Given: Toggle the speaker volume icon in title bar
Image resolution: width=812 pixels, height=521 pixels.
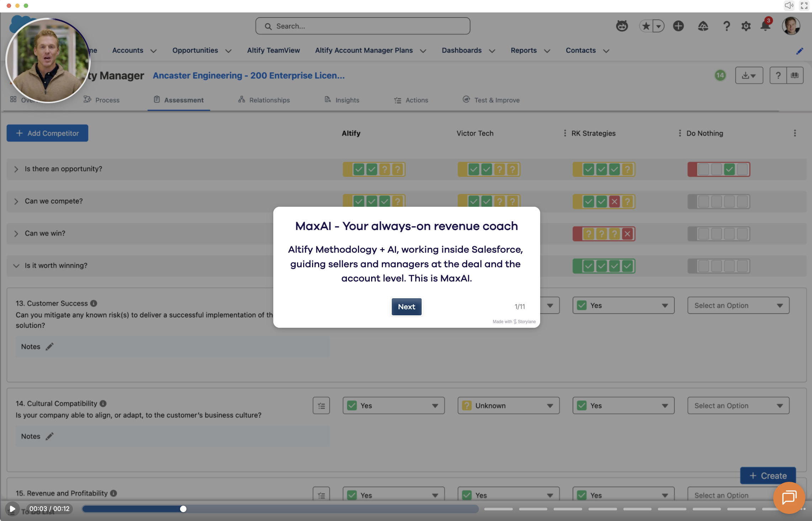Looking at the screenshot, I should coord(789,5).
